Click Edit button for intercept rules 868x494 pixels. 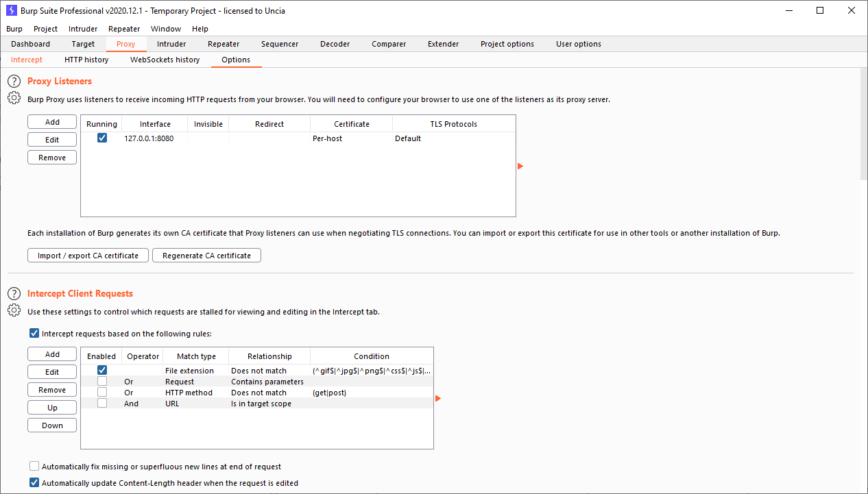tap(52, 372)
